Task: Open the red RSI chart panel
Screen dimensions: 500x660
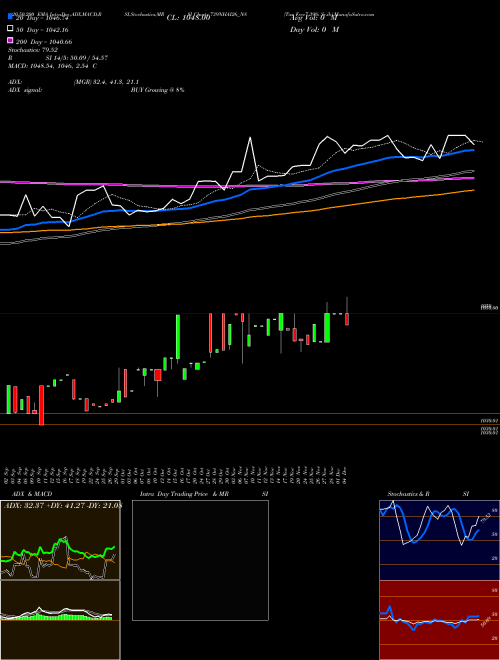Action: pyautogui.click(x=439, y=620)
